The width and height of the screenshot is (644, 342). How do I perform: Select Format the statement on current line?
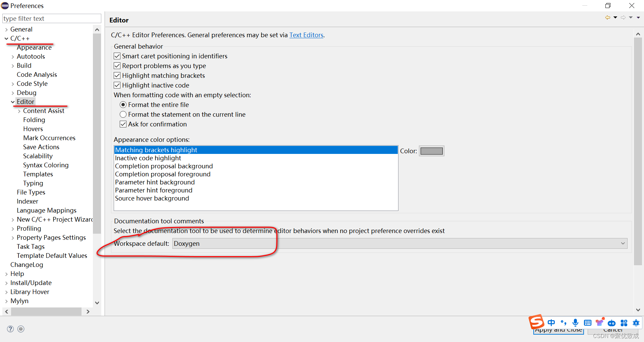click(123, 114)
